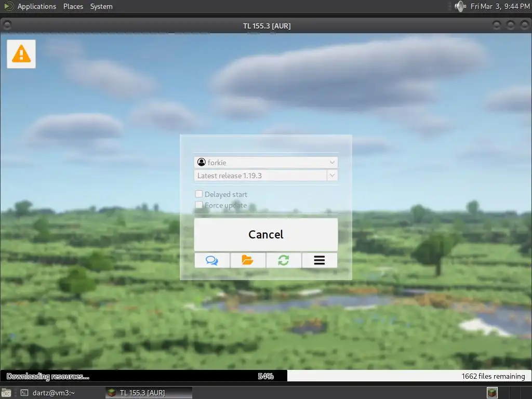Switch to dartz@vm3:~ terminal in taskbar
The image size is (532, 399).
click(x=48, y=393)
